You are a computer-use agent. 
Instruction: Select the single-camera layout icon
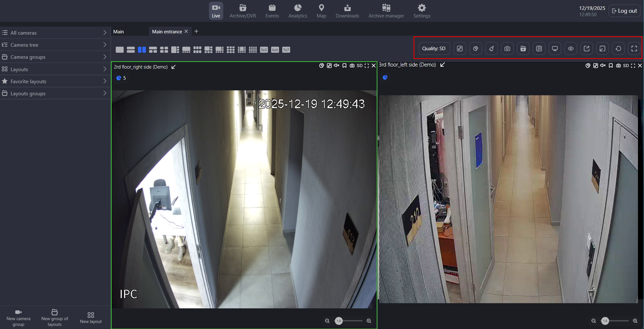click(120, 50)
